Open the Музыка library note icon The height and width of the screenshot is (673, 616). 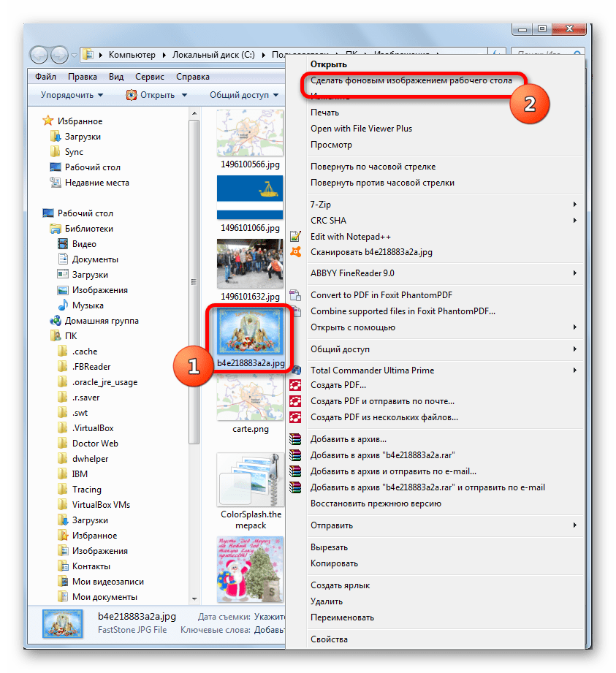tap(63, 305)
